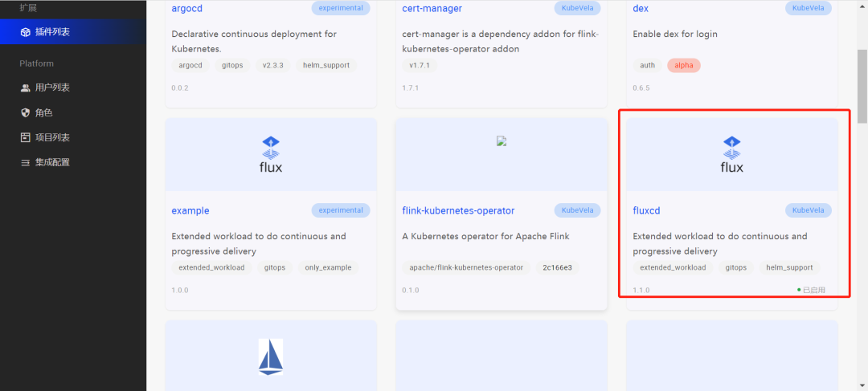Click the KubeVela badge on cert-manager
This screenshot has width=868, height=391.
(577, 8)
